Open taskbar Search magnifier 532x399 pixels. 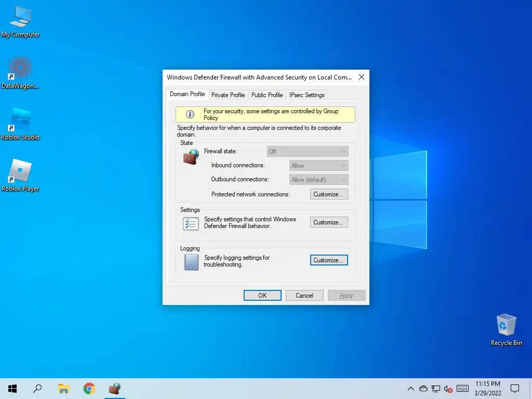pyautogui.click(x=37, y=389)
